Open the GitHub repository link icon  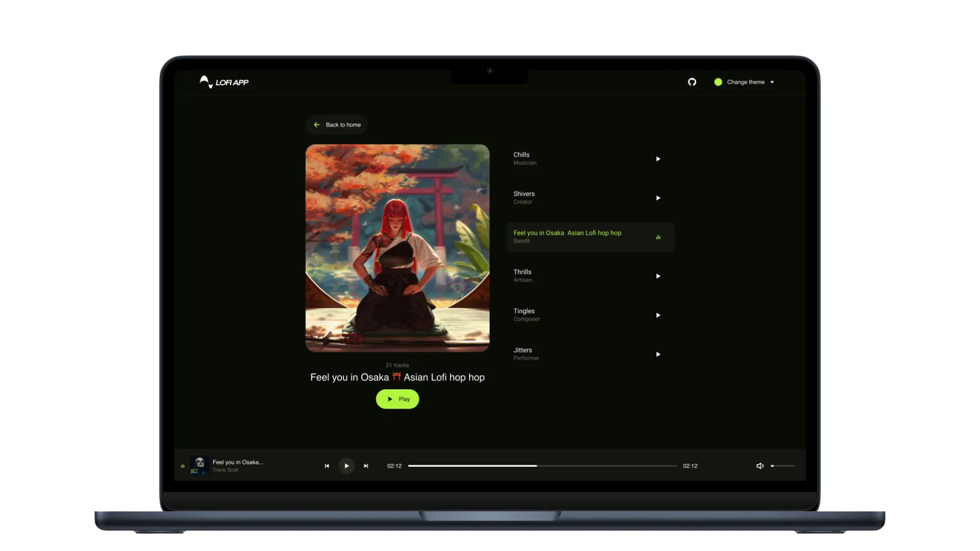[692, 82]
